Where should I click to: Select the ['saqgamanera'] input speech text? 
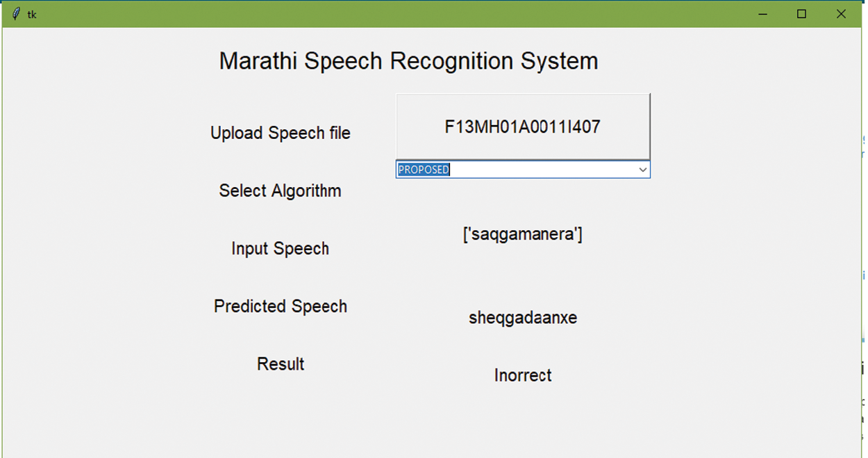tap(522, 234)
